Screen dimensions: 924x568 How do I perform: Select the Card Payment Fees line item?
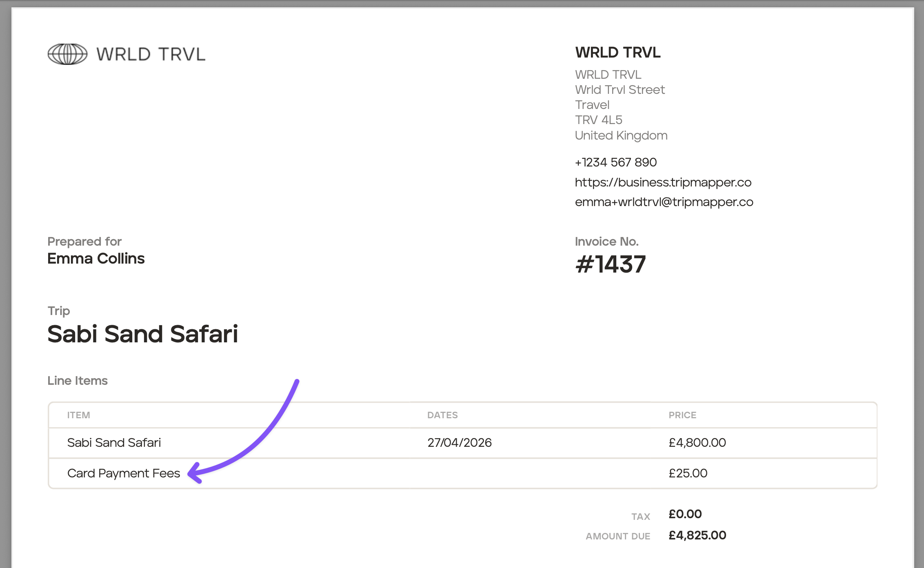123,473
